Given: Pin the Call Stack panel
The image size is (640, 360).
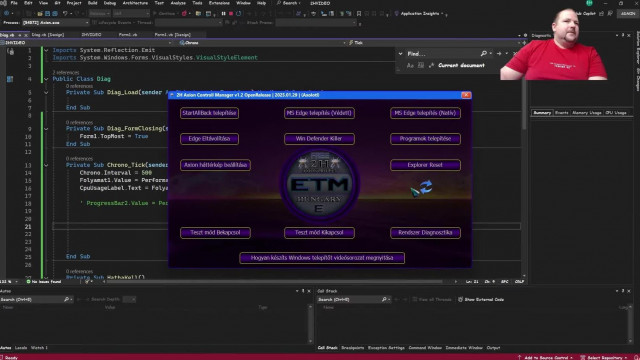Looking at the screenshot, I should 623,291.
